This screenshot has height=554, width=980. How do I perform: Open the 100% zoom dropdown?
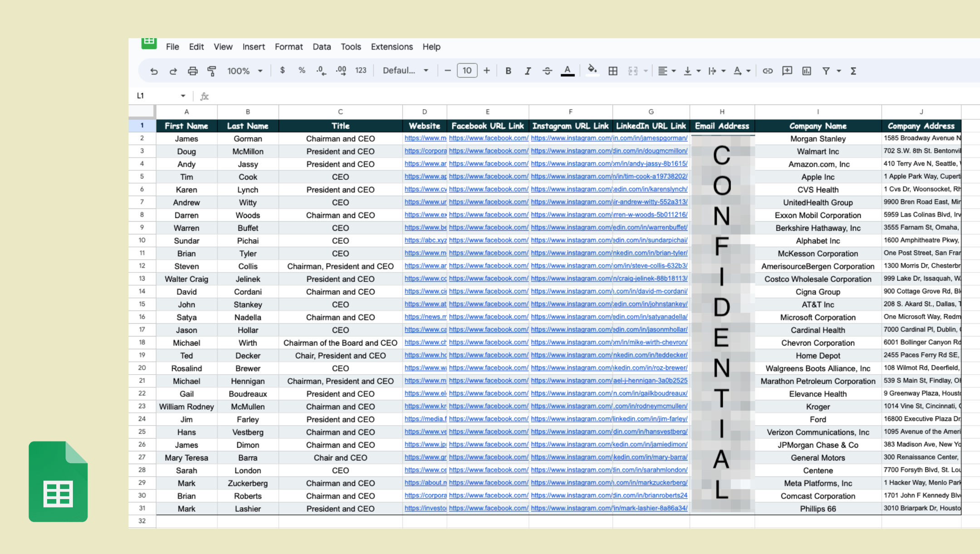point(245,71)
